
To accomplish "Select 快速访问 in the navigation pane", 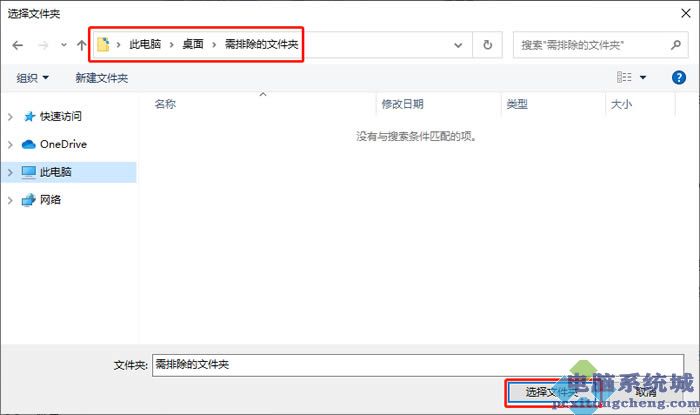I will point(61,116).
